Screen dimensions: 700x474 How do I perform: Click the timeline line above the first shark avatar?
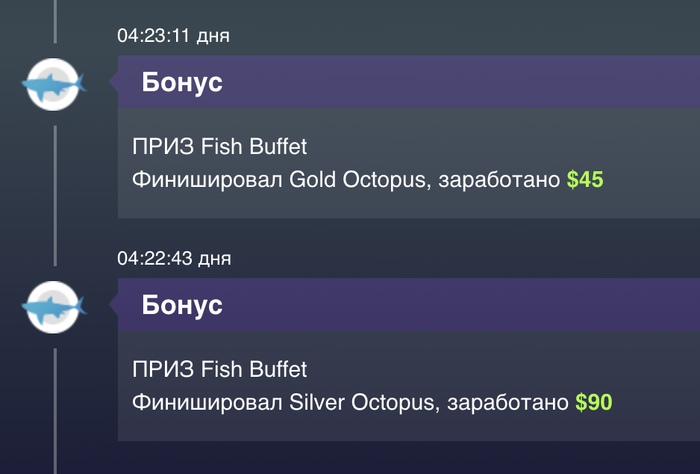tap(55, 21)
